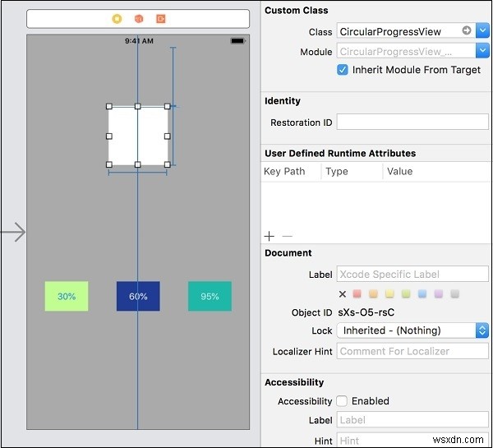Choose the blue label color swatch

(422, 293)
